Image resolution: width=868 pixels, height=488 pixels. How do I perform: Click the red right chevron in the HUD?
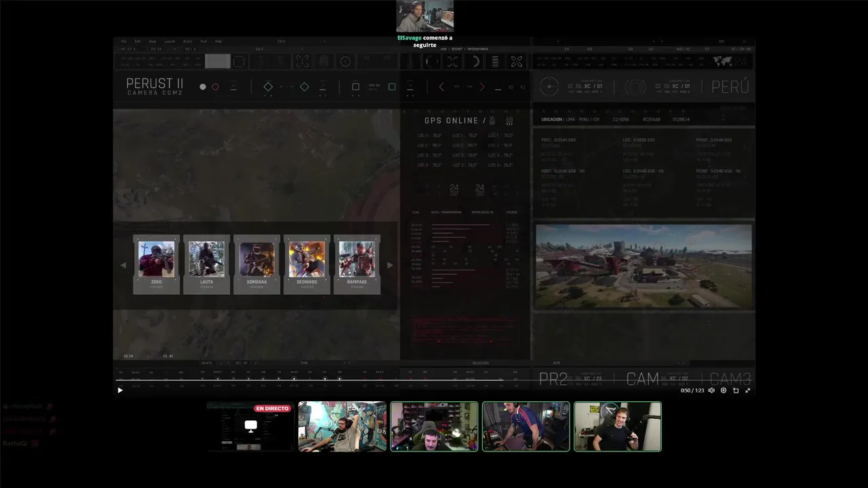pyautogui.click(x=482, y=87)
